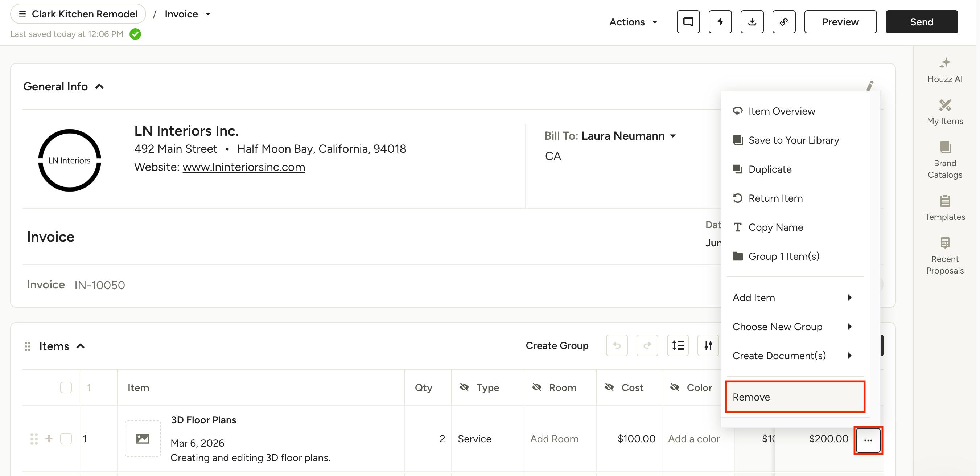
Task: Click the green saved checkmark status icon
Action: click(135, 34)
